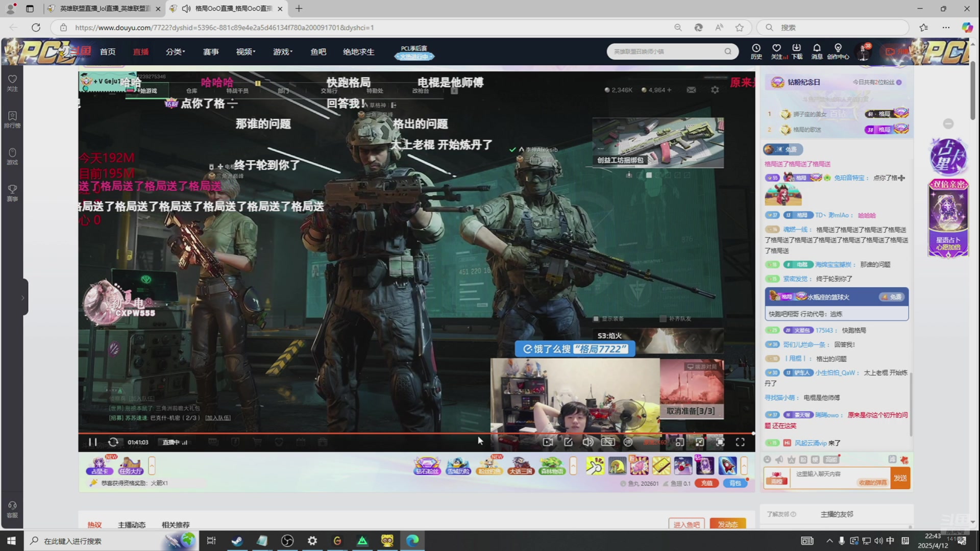The image size is (980, 551).
Task: Click 充值 recharge button
Action: [x=707, y=483]
